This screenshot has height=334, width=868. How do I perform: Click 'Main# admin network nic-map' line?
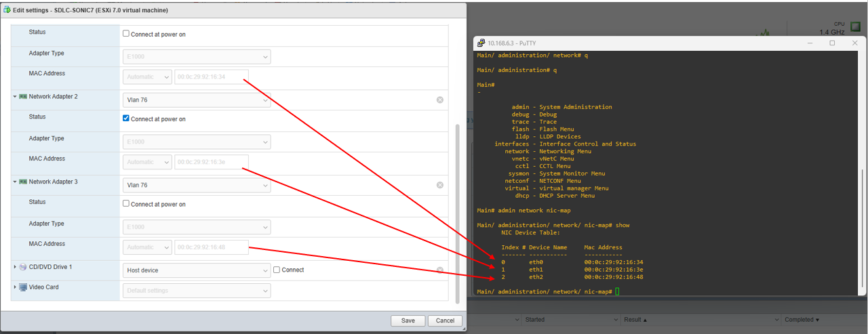coord(524,211)
